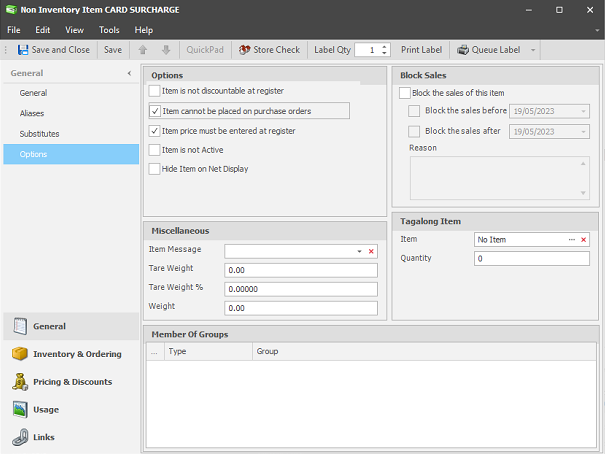Click the Print Label button
The height and width of the screenshot is (454, 605).
coord(421,50)
